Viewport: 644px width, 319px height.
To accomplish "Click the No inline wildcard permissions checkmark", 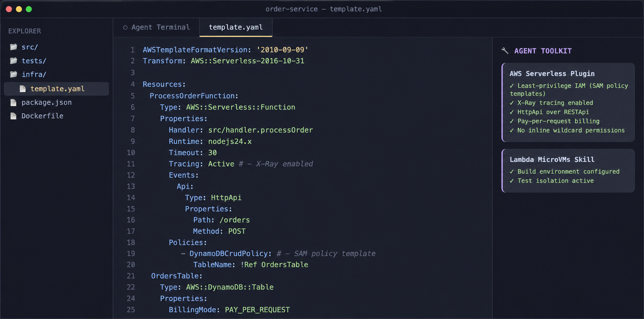I will (x=512, y=130).
